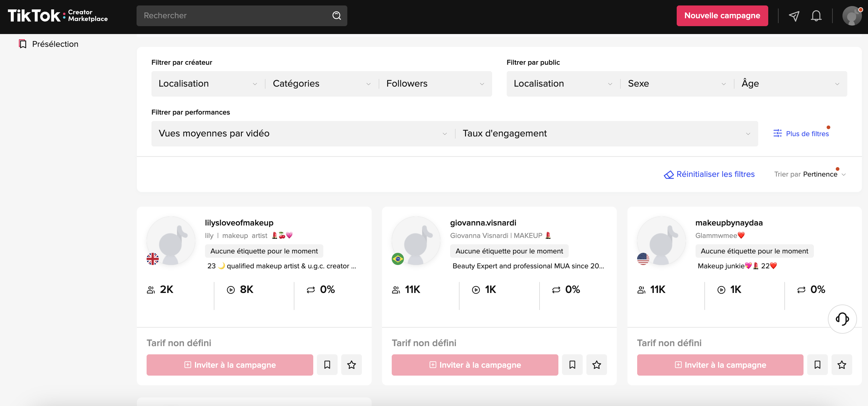
Task: Open makeupbynaydaa profile avatar thumbnail
Action: 661,240
